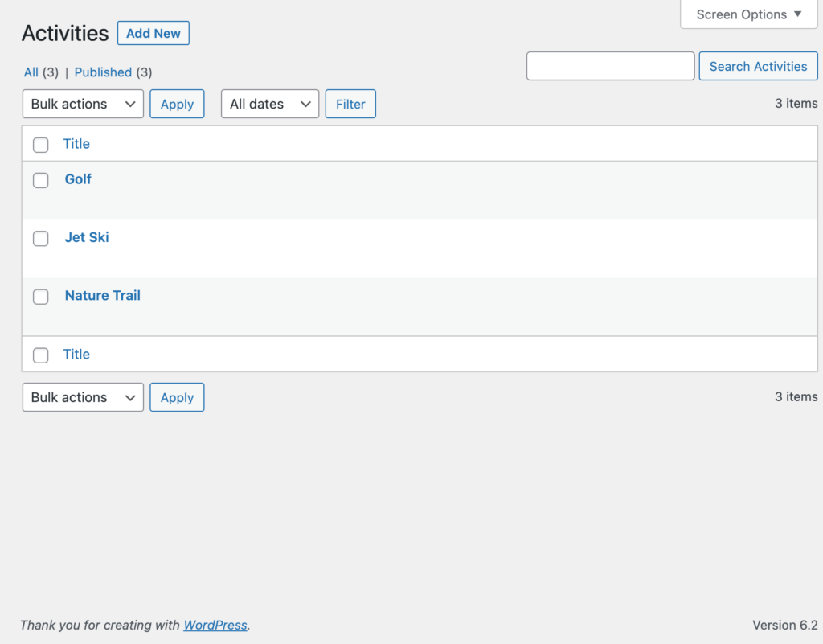Image resolution: width=823 pixels, height=644 pixels.
Task: Check the Nature Trail checkbox
Action: coord(40,297)
